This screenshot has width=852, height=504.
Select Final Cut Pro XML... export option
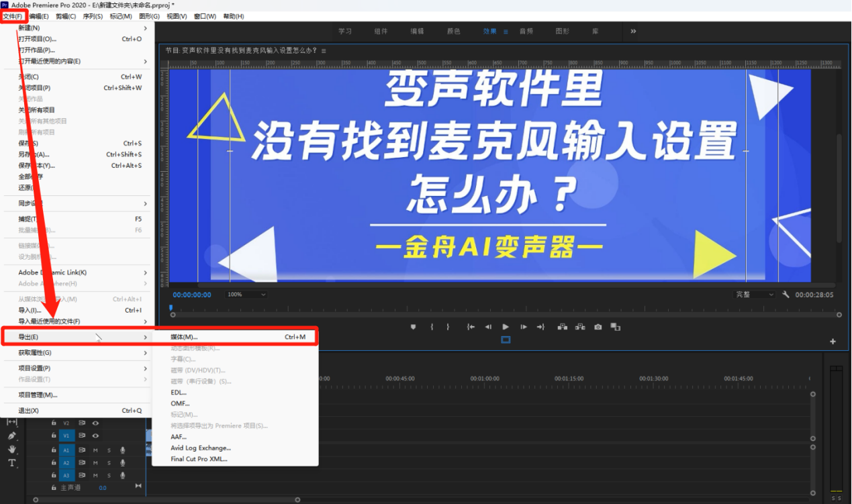point(199,459)
